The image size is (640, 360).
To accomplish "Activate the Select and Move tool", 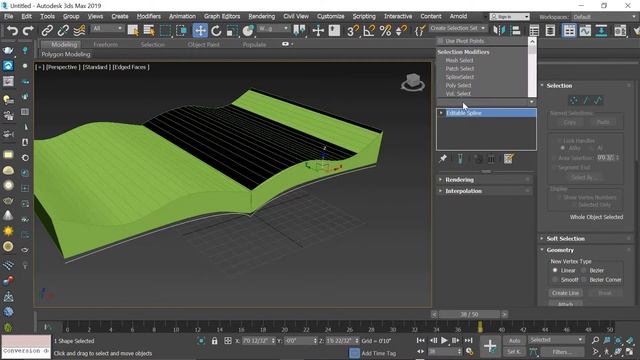I will coord(200,31).
